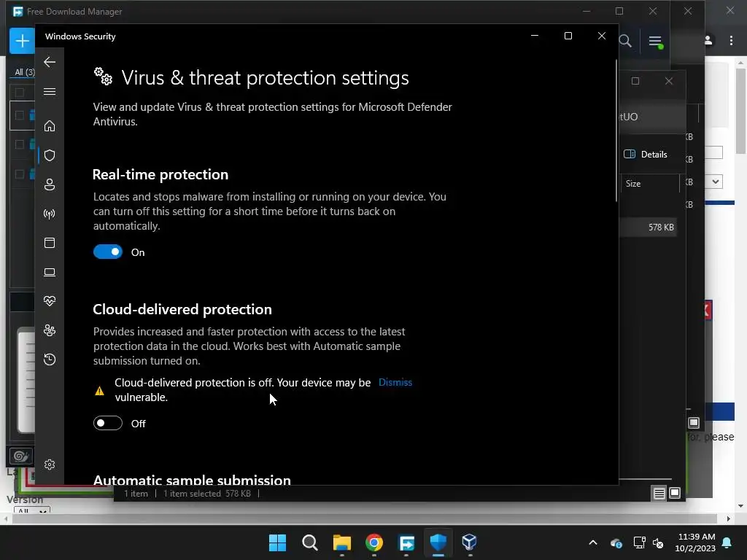Turn off the Real-time protection switch
The height and width of the screenshot is (560, 747).
pyautogui.click(x=108, y=252)
